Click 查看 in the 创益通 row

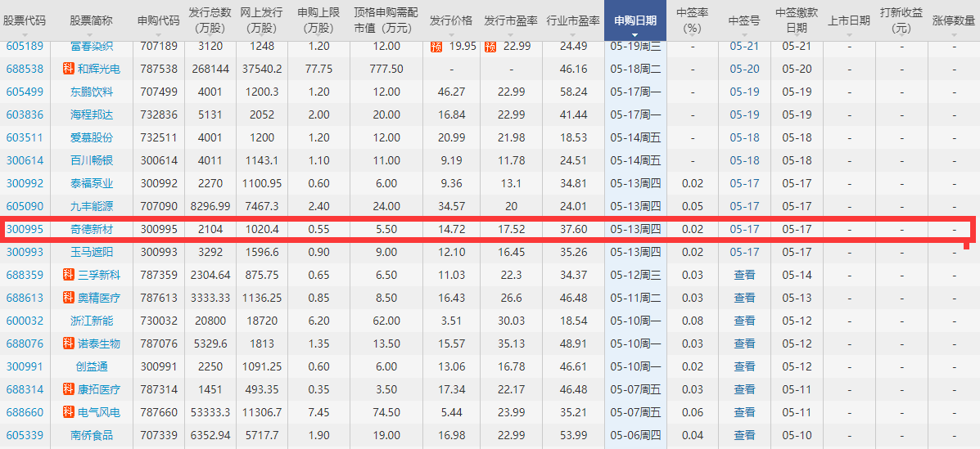pos(744,366)
